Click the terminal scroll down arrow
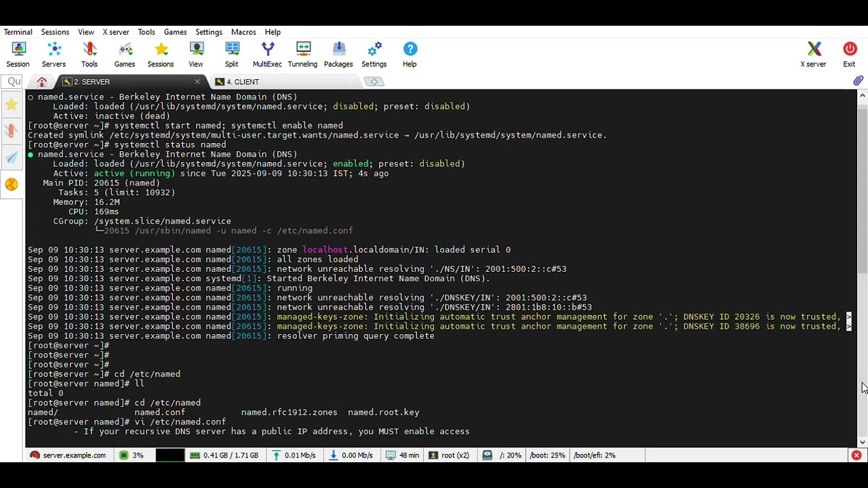 click(x=863, y=442)
